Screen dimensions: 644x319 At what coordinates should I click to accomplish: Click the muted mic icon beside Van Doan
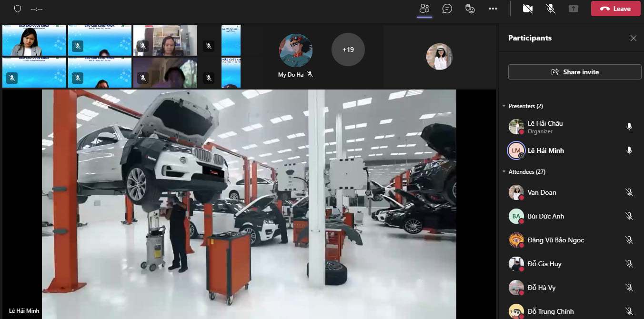coord(629,192)
